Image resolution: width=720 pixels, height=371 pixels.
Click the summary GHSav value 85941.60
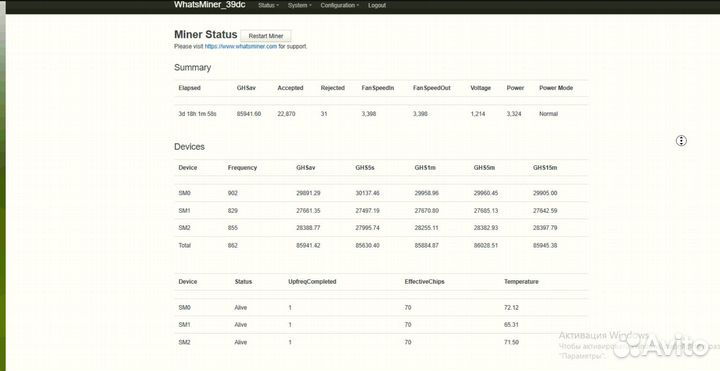click(x=249, y=114)
